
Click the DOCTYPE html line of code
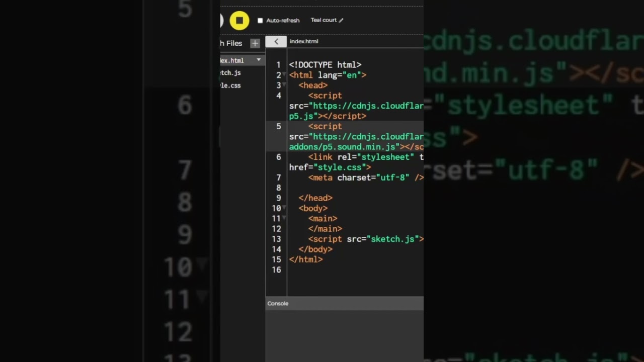(325, 65)
